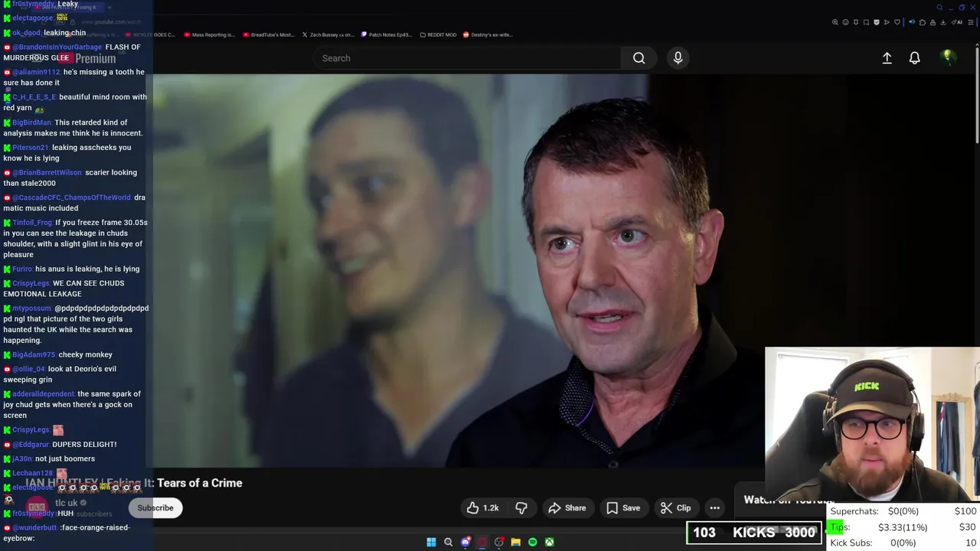Click chat username adderalldependent

[43, 394]
